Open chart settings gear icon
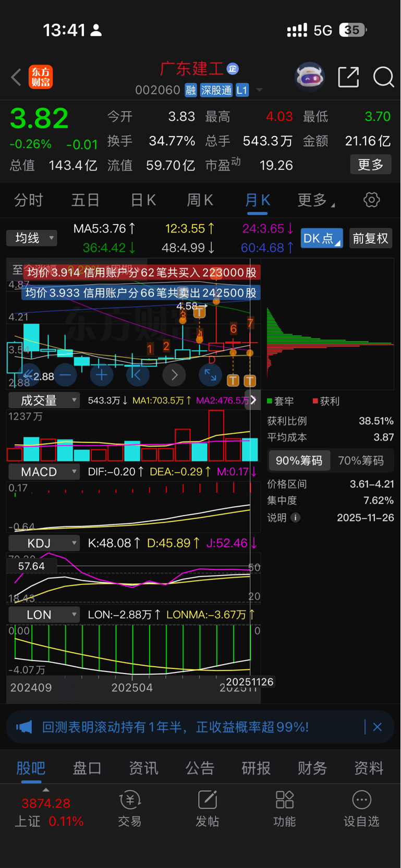Image resolution: width=401 pixels, height=868 pixels. tap(371, 200)
